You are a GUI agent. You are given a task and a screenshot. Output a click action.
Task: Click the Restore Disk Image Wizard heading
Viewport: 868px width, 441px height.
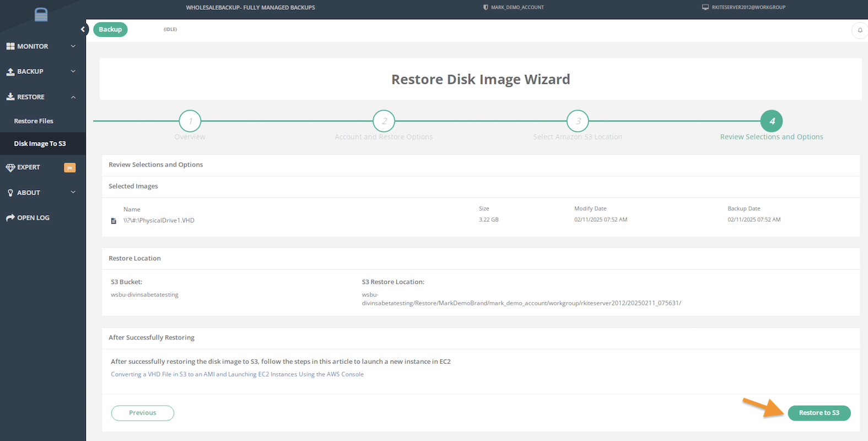pos(481,79)
